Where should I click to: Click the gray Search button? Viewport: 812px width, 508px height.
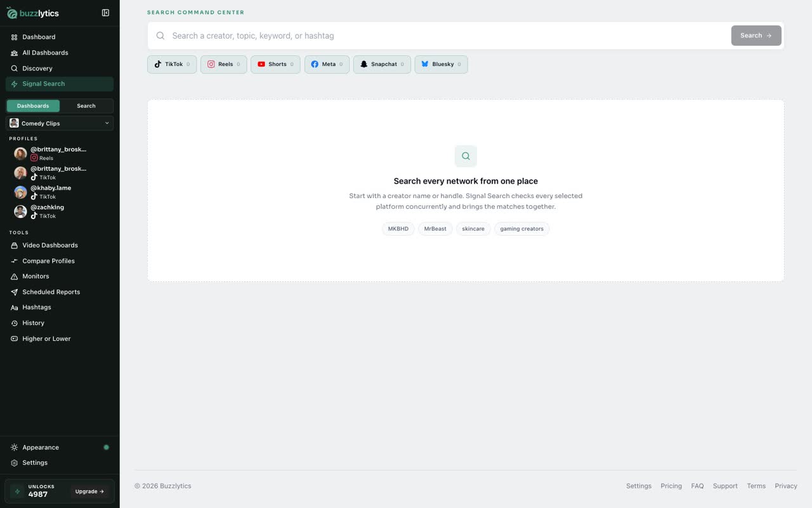pos(756,36)
